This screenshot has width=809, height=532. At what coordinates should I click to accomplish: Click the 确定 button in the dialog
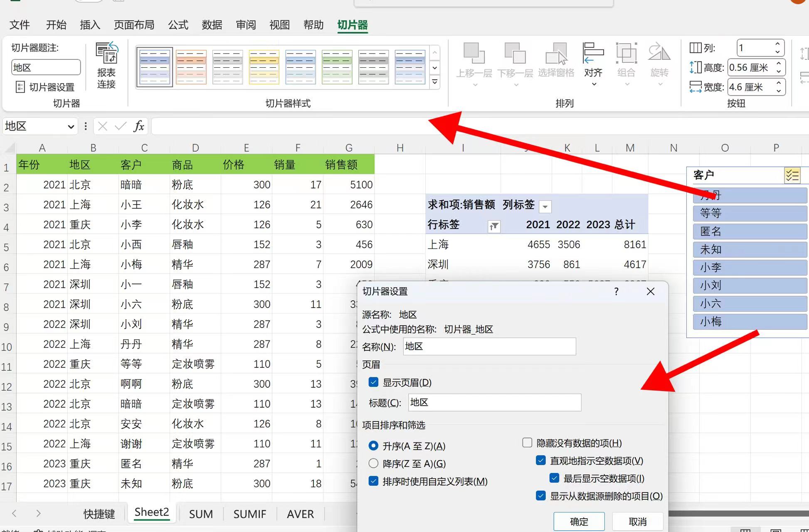(579, 522)
